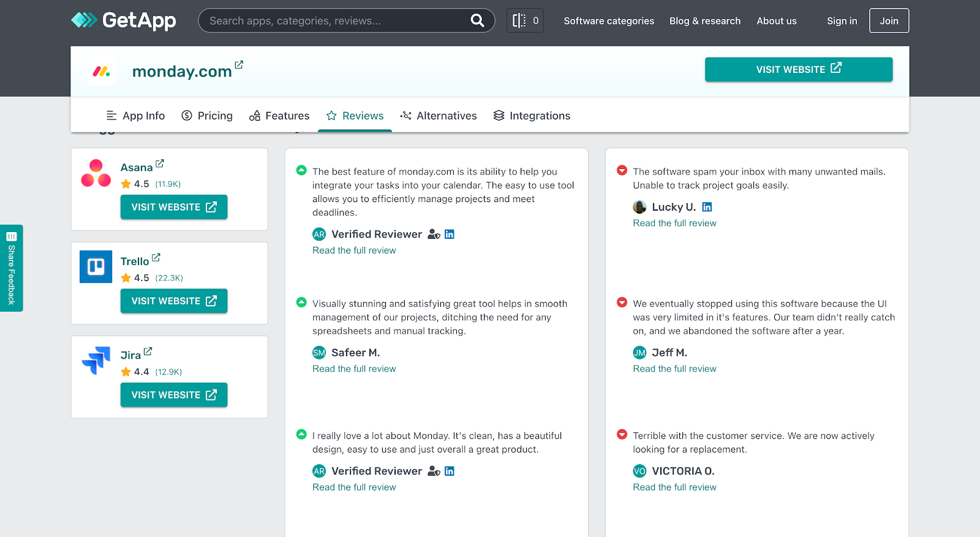Open the monday.com title link
This screenshot has height=537, width=980.
(x=182, y=72)
